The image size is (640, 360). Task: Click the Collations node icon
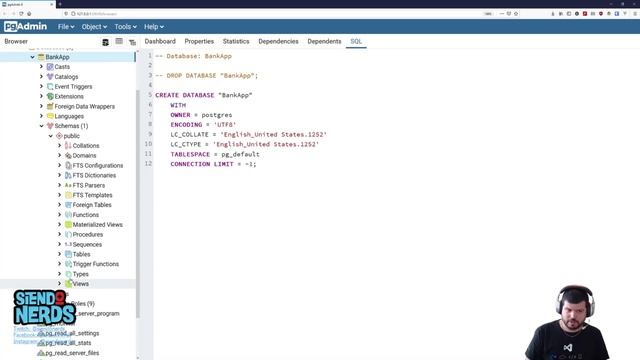click(x=68, y=146)
